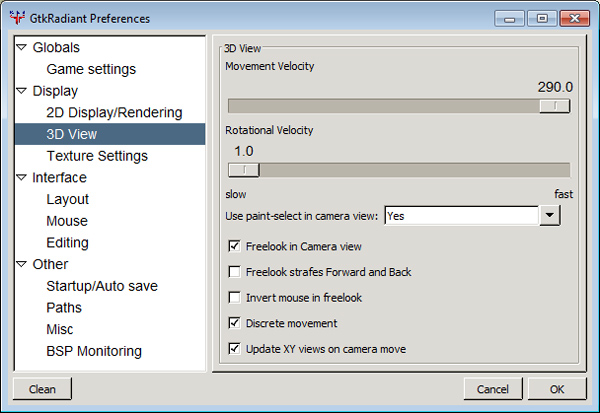The image size is (600, 413).
Task: Enable Invert mouse in freelook
Action: 234,297
